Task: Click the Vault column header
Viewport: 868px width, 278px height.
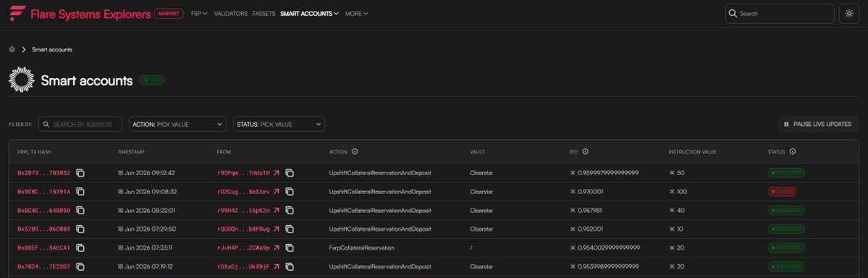Action: (x=477, y=152)
